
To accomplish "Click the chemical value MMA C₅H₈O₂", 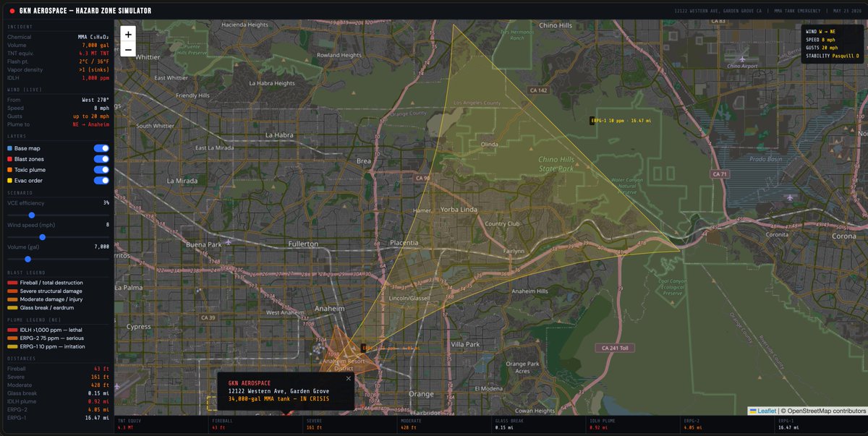I will [x=94, y=36].
